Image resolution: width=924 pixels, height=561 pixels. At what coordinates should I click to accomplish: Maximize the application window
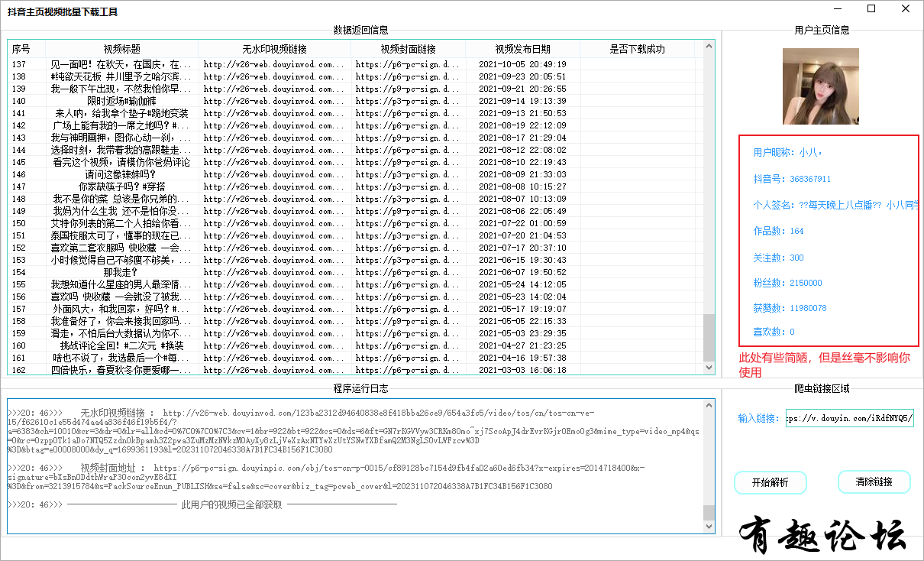point(871,9)
